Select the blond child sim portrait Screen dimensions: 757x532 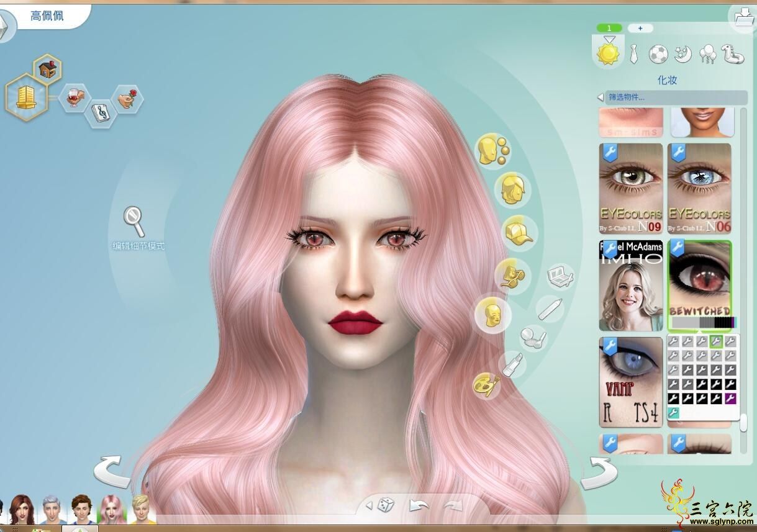[x=142, y=509]
